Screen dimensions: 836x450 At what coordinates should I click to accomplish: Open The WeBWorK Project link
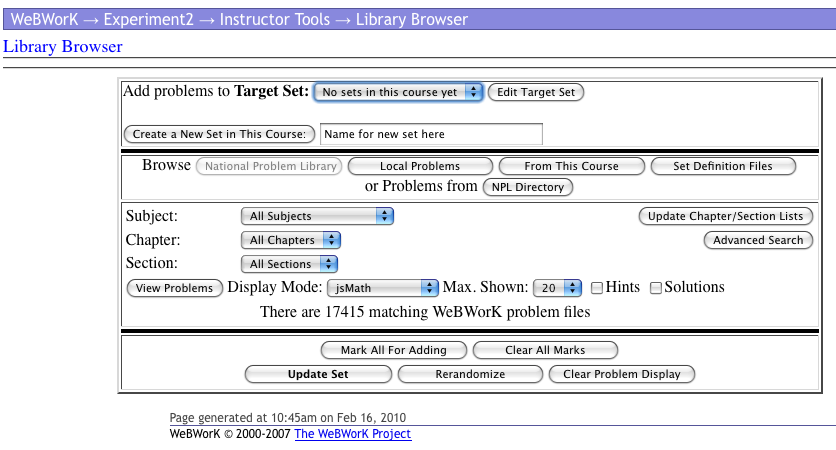353,433
